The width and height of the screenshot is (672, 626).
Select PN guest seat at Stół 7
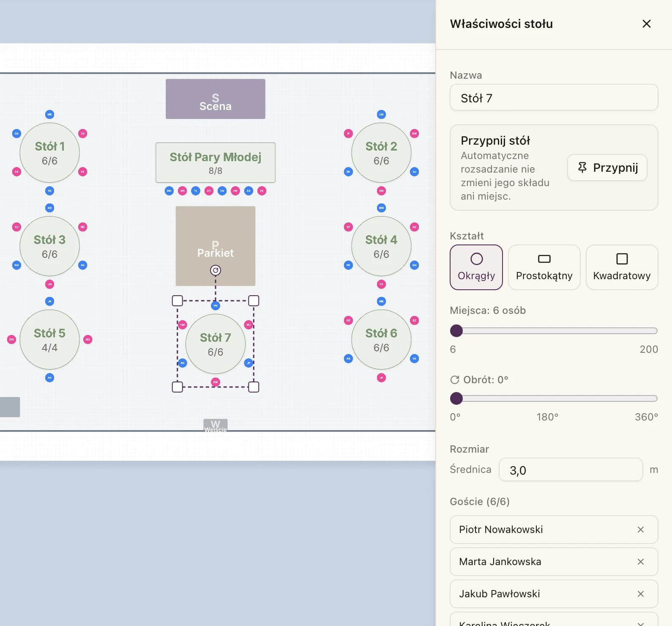(x=216, y=305)
